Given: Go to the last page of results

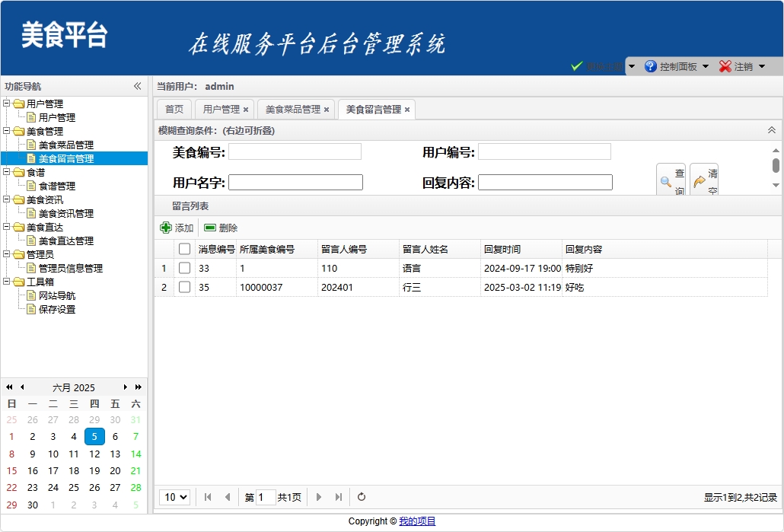Looking at the screenshot, I should click(339, 497).
